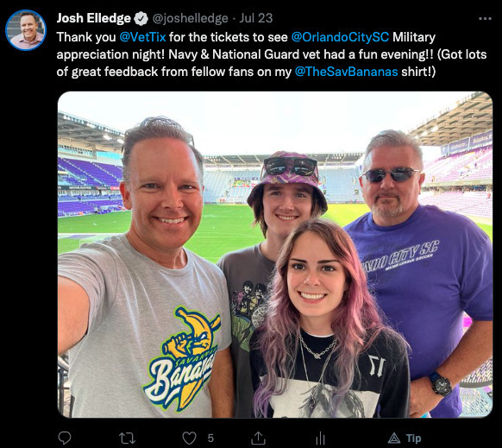Click the @joshelledge handle

[190, 19]
